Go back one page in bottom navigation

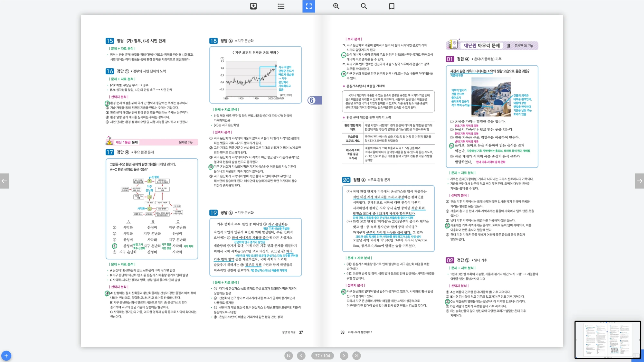301,356
